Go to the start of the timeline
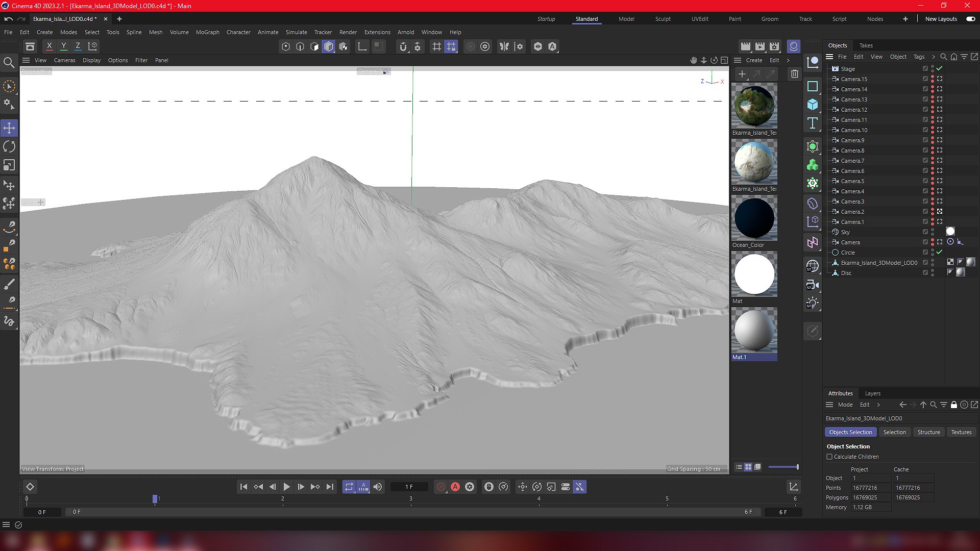 243,487
